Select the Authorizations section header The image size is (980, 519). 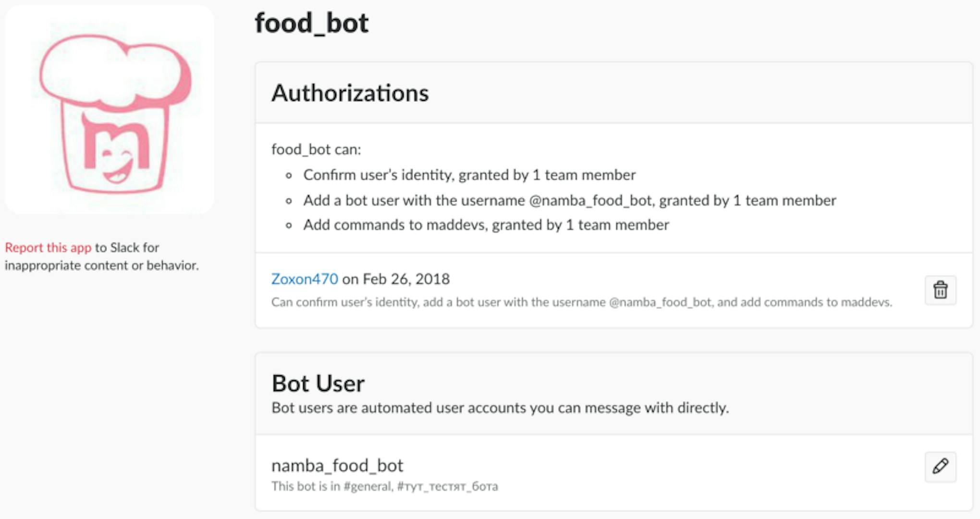tap(350, 93)
